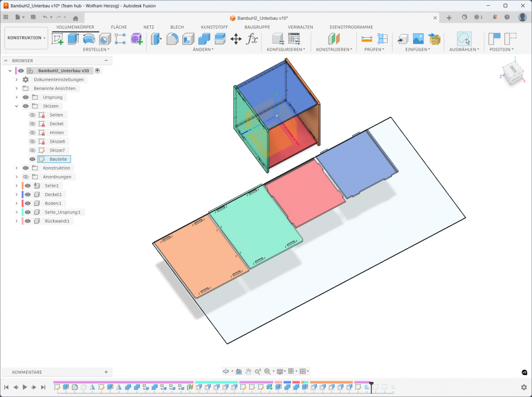
Task: Show the Seiten sketch via eye icon
Action: tap(32, 115)
